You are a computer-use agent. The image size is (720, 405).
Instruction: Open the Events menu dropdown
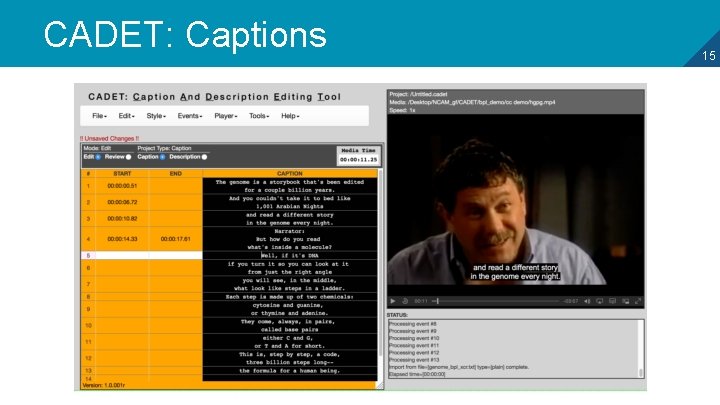click(x=190, y=116)
